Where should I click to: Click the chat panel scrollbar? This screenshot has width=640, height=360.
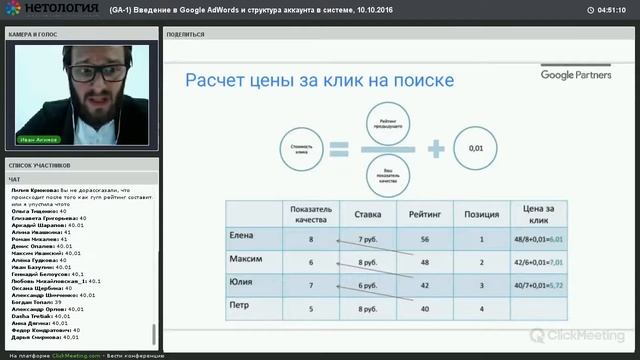click(154, 335)
